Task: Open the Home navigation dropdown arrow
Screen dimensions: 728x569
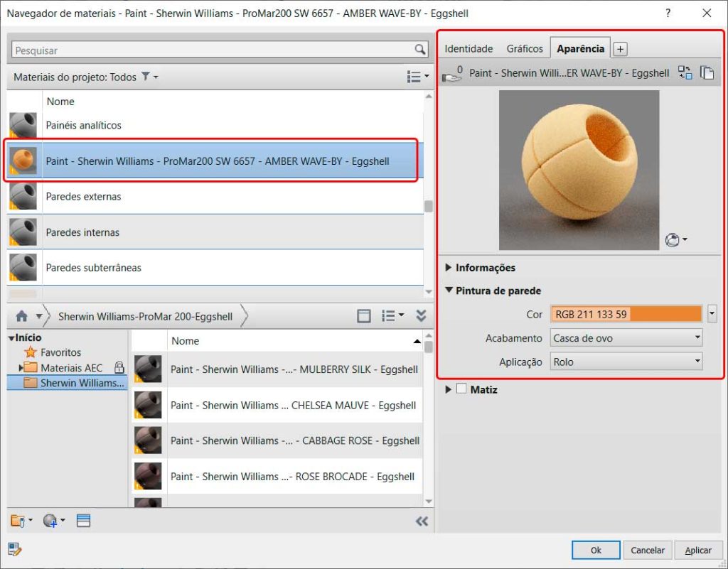Action: [40, 316]
